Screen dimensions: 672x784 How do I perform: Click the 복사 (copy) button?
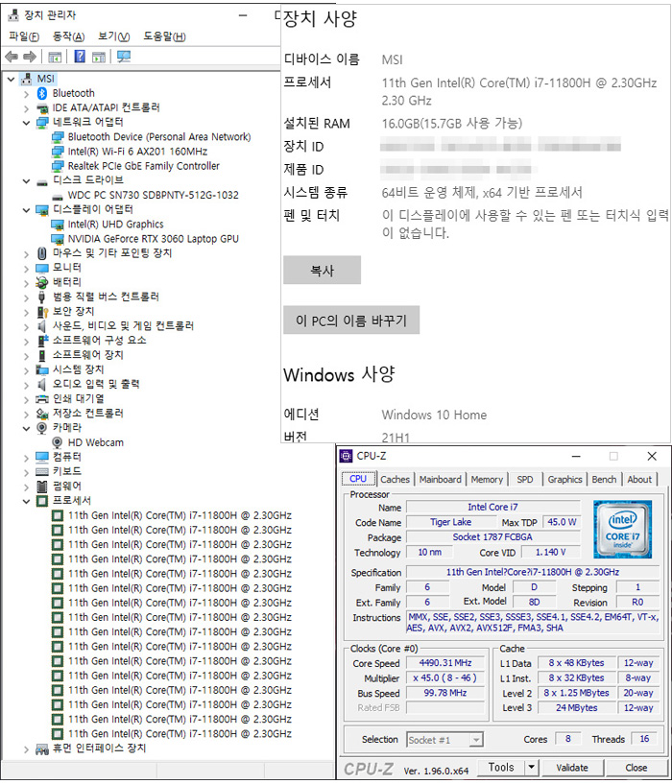click(322, 271)
